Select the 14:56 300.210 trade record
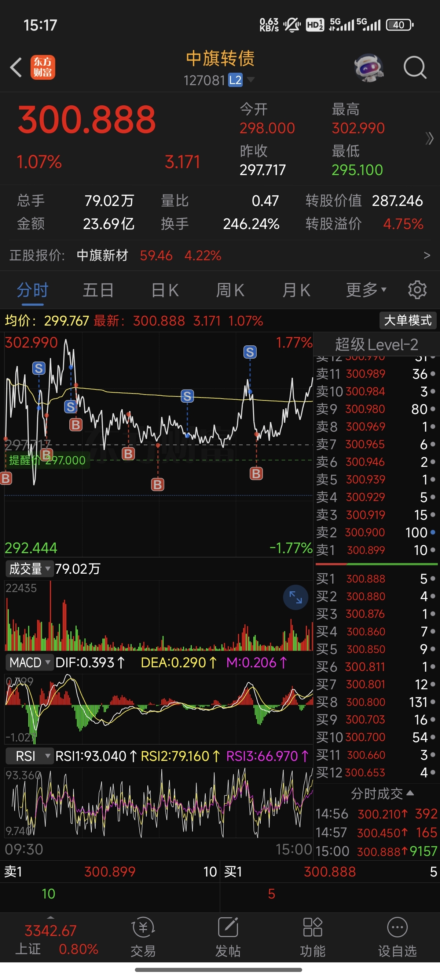Image resolution: width=440 pixels, height=980 pixels. click(x=377, y=814)
